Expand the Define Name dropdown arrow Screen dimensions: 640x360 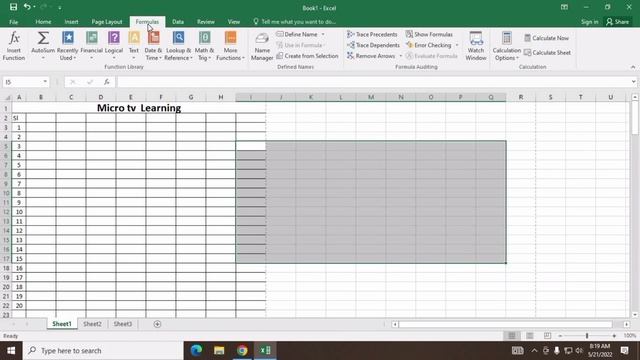323,34
